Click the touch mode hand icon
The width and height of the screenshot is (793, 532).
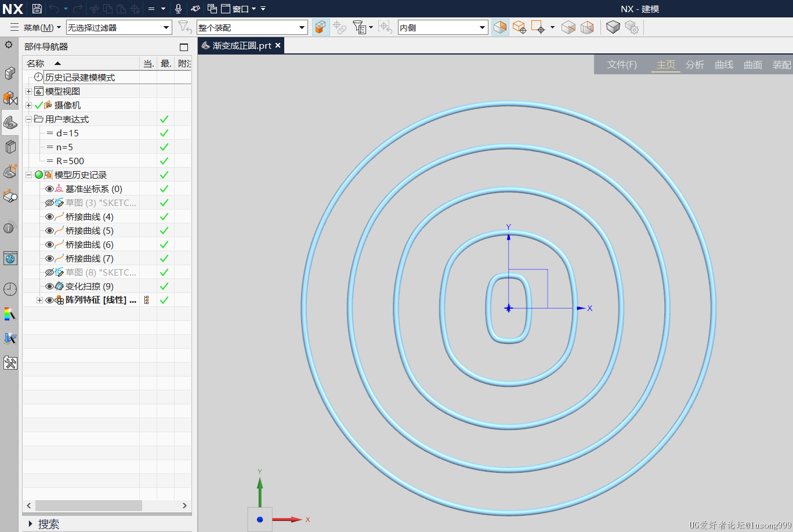tap(195, 9)
